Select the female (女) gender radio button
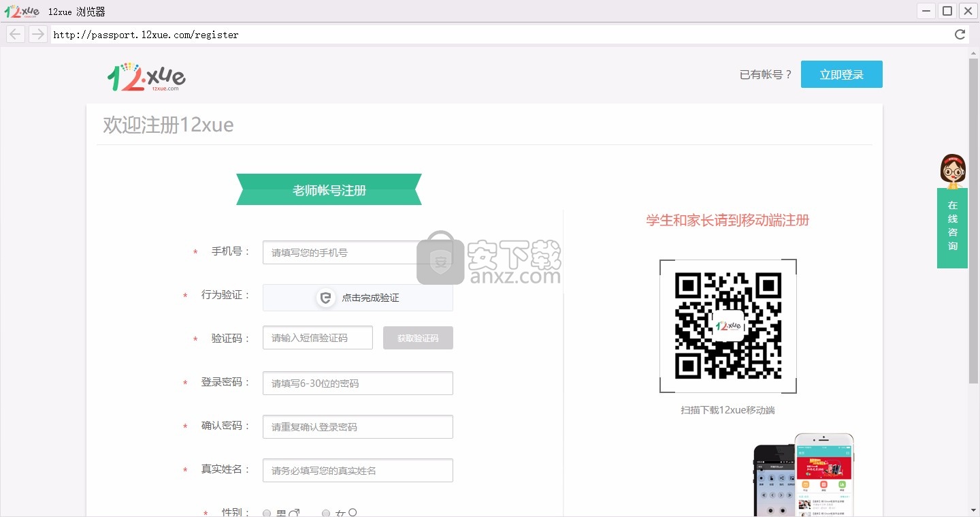Viewport: 980px width, 517px height. [326, 514]
